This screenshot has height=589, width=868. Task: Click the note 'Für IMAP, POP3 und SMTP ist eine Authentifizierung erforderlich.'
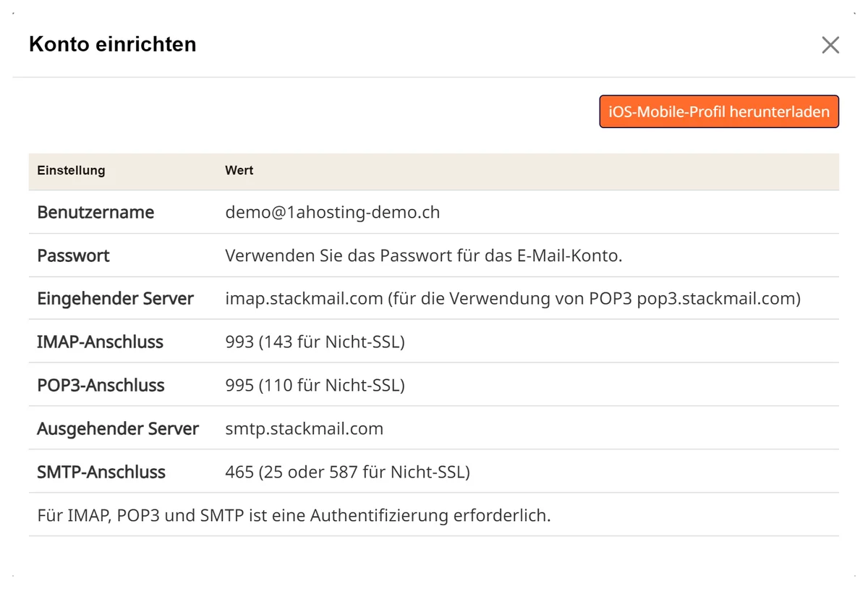tap(294, 515)
